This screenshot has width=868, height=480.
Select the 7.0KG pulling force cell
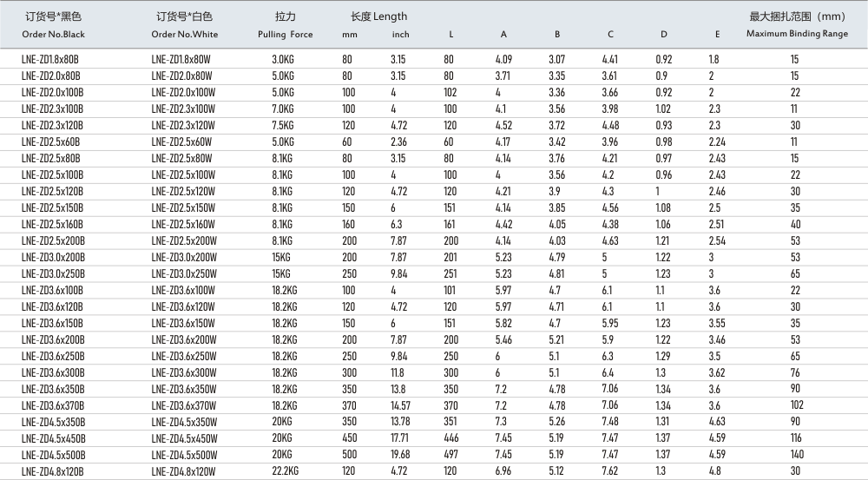(x=283, y=109)
